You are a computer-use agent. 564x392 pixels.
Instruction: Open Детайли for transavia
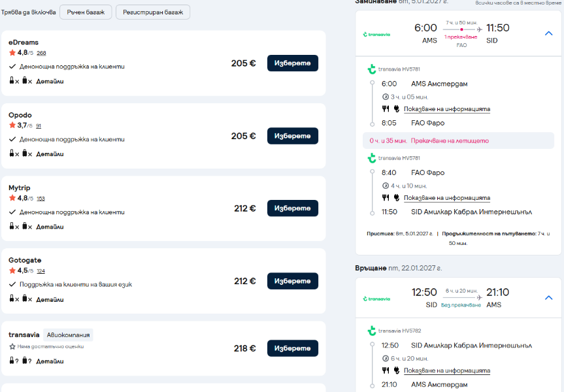(x=50, y=361)
